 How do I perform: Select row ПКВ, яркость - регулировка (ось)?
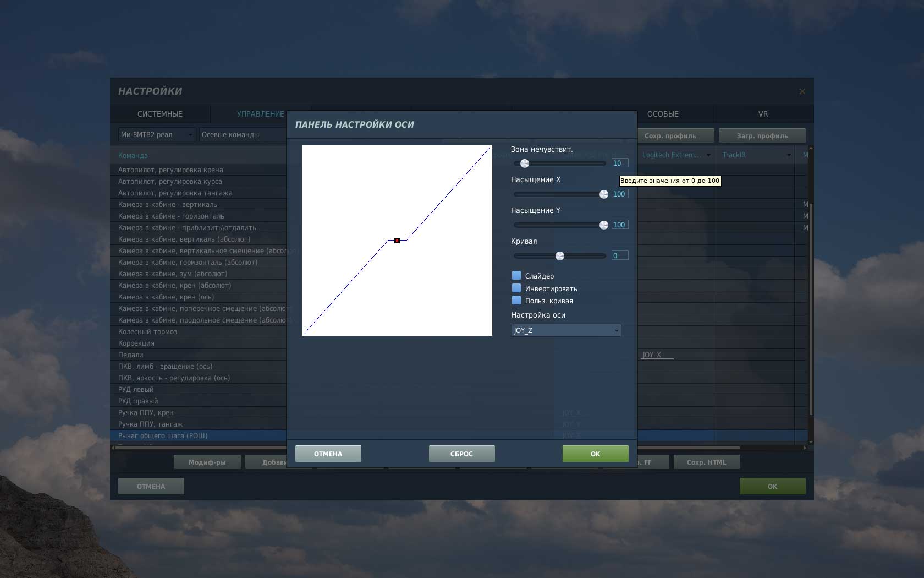coord(199,378)
